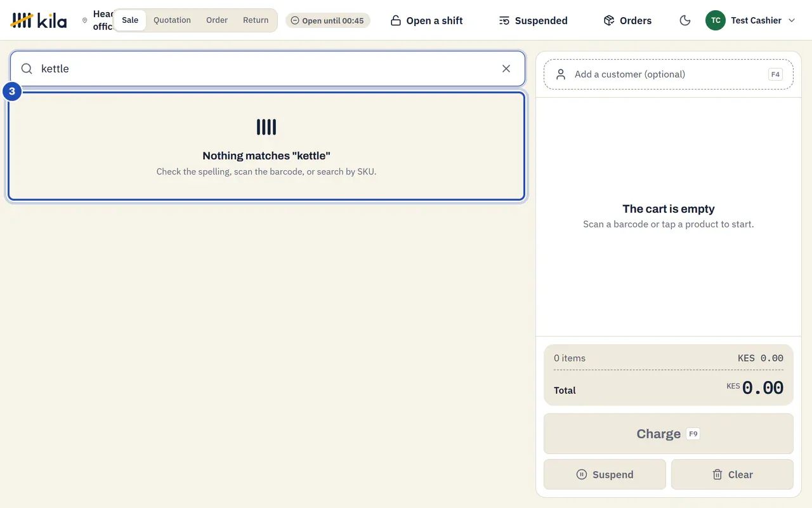Click the Head office location name
Image resolution: width=812 pixels, height=508 pixels.
pyautogui.click(x=103, y=20)
